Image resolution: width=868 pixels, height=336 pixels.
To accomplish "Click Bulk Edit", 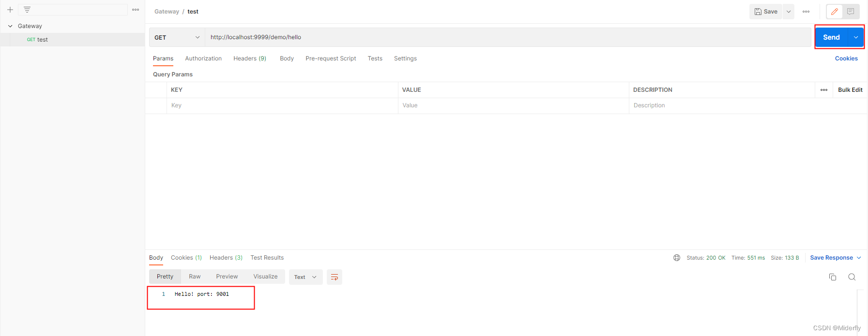I will (x=850, y=90).
